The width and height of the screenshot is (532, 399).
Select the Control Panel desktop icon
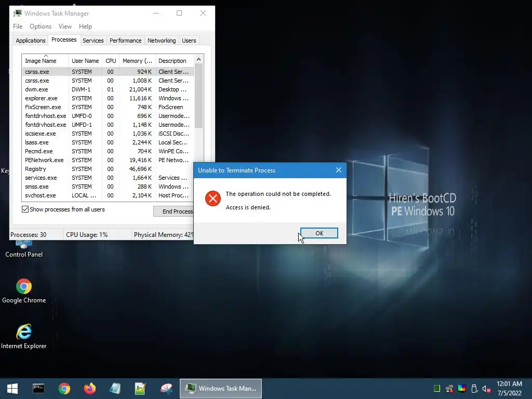[x=24, y=249]
